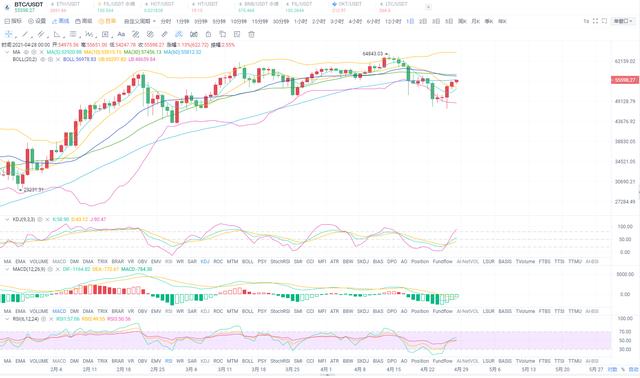Click the fullscreen icon at top right
This screenshot has width=640, height=378.
595,21
